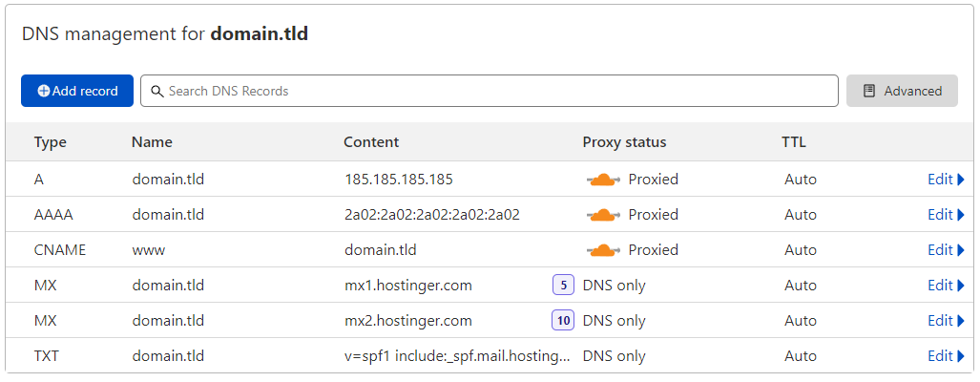The image size is (980, 382).
Task: Click the Proxy status column header
Action: (x=624, y=142)
